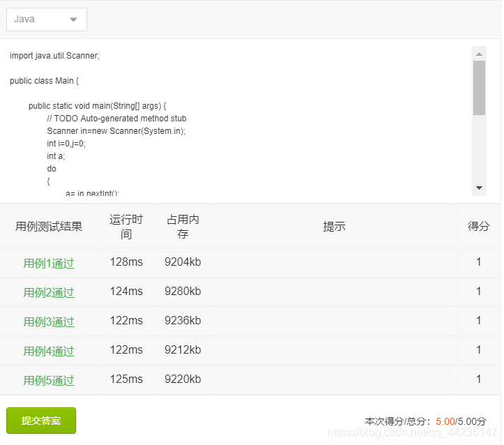Open the Java language dropdown

(47, 20)
